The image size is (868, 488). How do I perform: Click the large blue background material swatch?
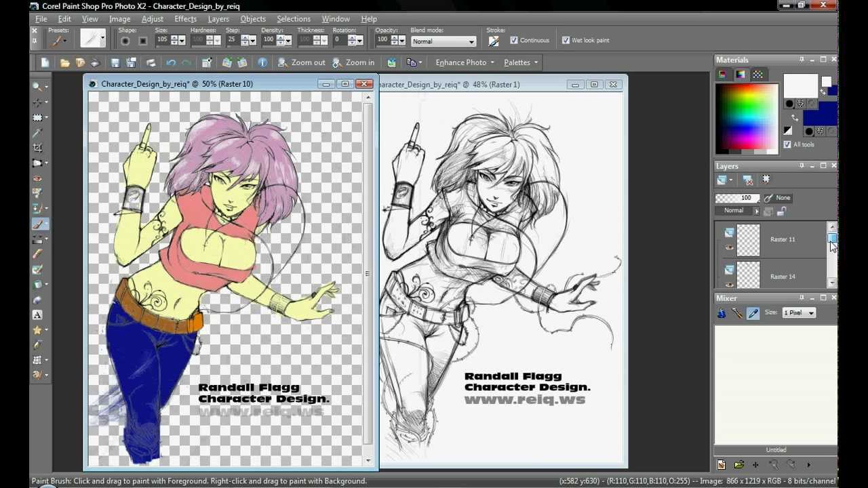tap(820, 115)
